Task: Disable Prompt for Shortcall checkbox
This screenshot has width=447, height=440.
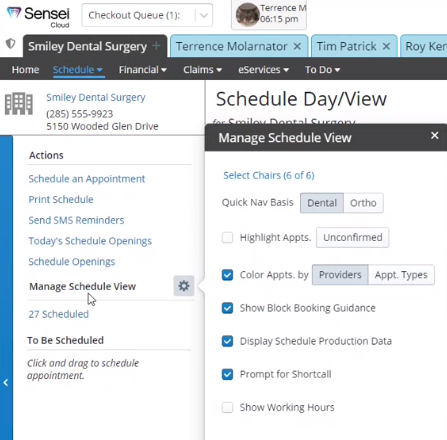Action: [228, 374]
